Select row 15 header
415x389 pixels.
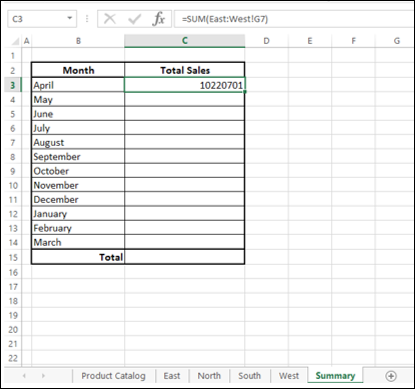[13, 257]
